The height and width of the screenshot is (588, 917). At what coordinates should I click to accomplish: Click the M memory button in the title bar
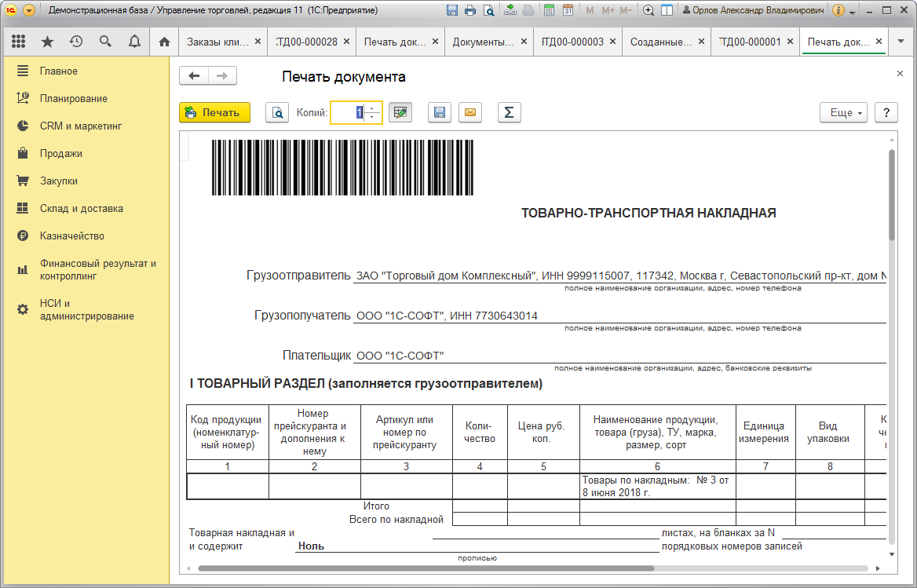point(590,10)
